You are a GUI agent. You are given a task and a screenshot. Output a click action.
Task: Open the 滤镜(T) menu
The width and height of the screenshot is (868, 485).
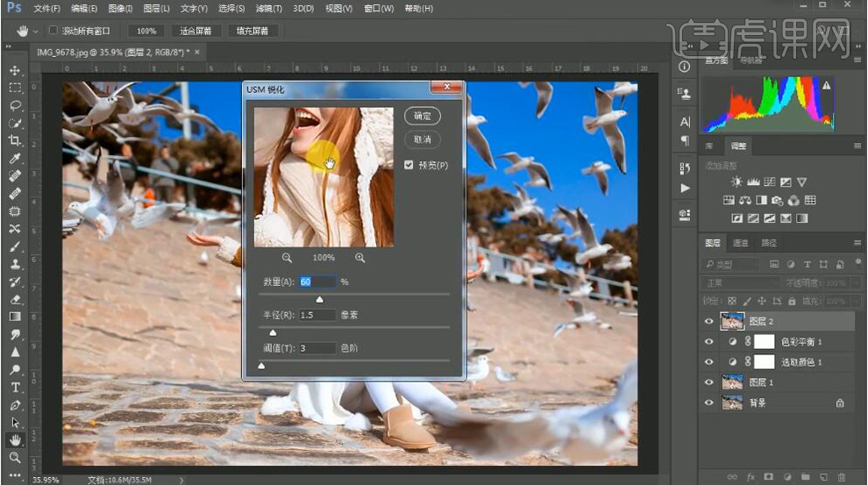point(268,9)
